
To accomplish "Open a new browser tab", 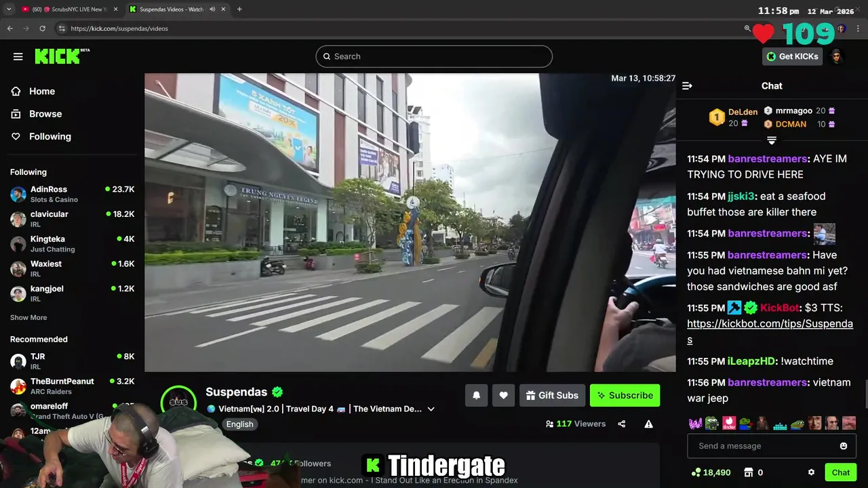I will (239, 9).
